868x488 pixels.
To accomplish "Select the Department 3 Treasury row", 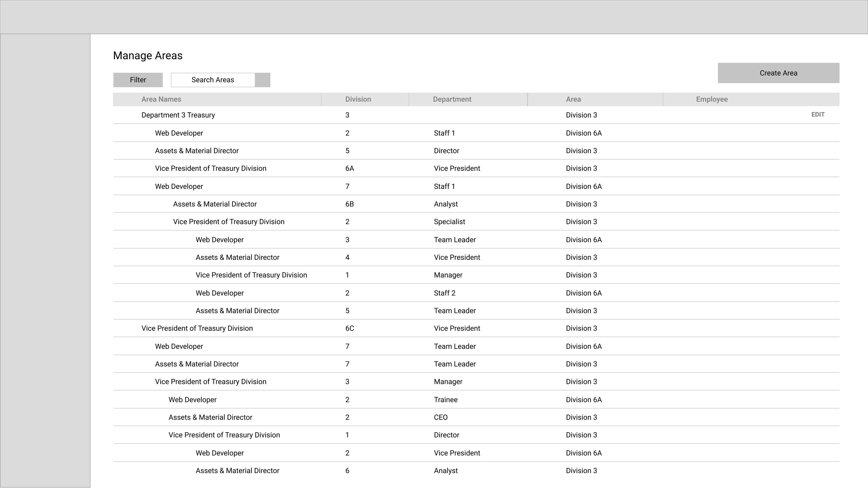I will click(178, 115).
